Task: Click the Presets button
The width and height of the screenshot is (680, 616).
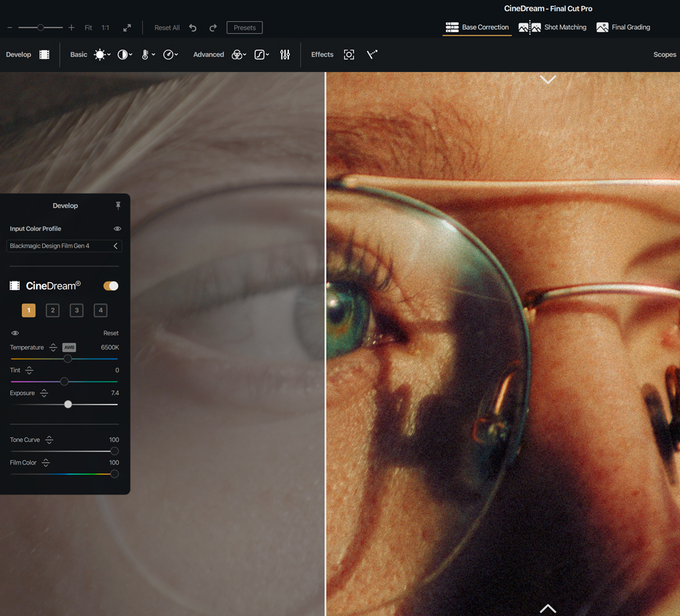Action: click(x=244, y=28)
